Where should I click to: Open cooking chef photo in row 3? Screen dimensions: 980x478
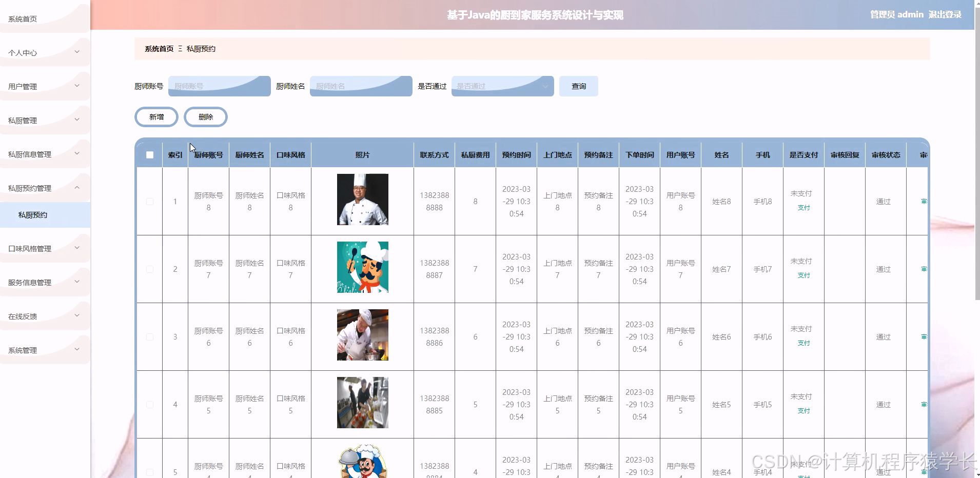point(363,335)
